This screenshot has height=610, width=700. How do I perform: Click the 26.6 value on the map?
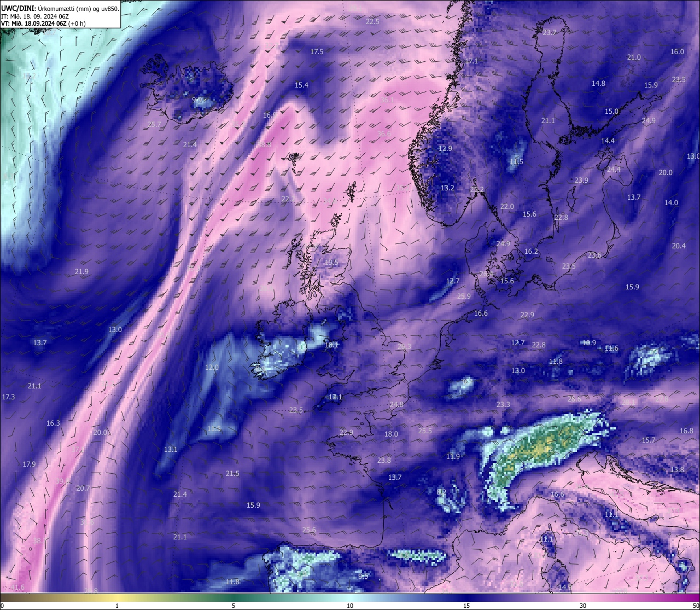tap(574, 399)
